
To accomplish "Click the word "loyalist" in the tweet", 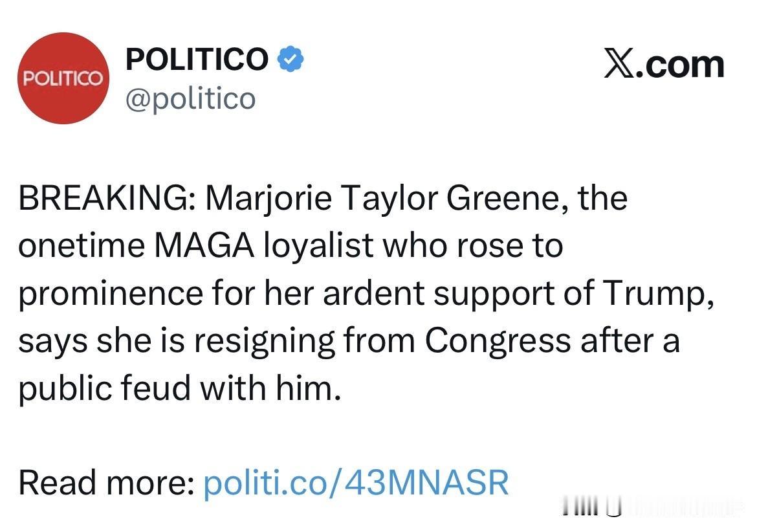I will 318,246.
